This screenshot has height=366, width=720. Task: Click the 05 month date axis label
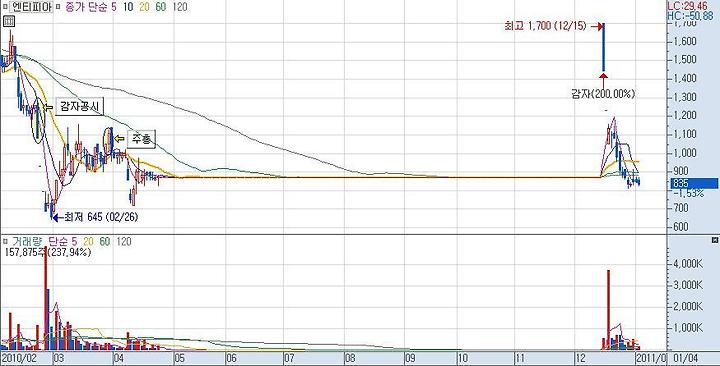180,358
